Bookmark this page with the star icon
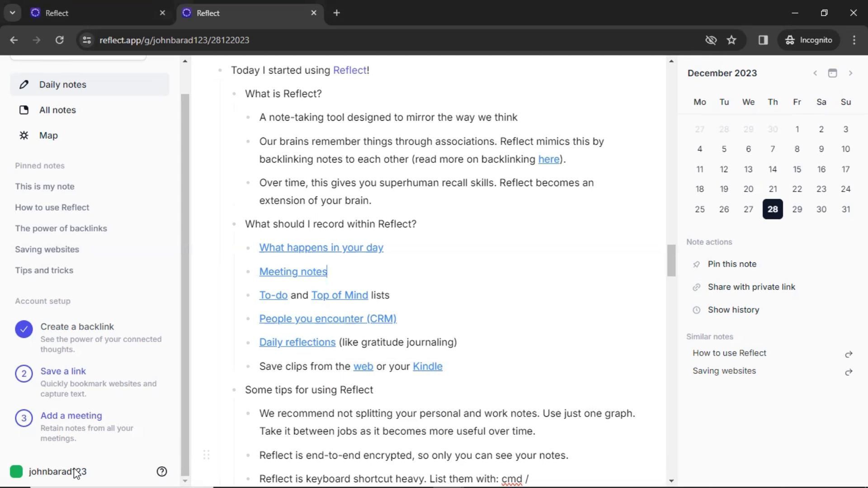This screenshot has height=488, width=868. pyautogui.click(x=731, y=40)
